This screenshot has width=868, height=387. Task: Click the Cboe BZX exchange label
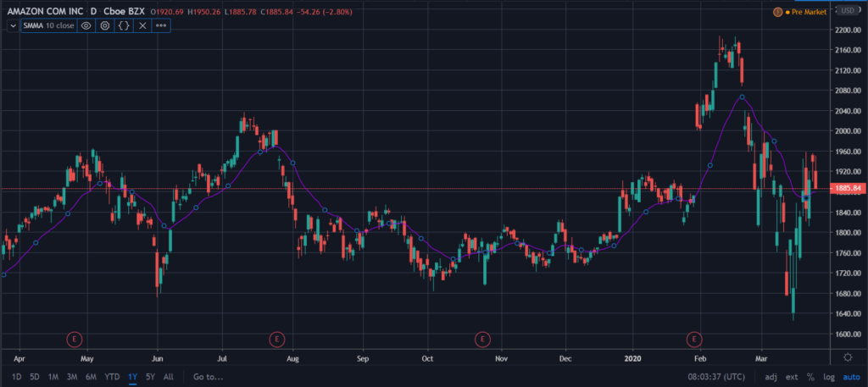124,11
